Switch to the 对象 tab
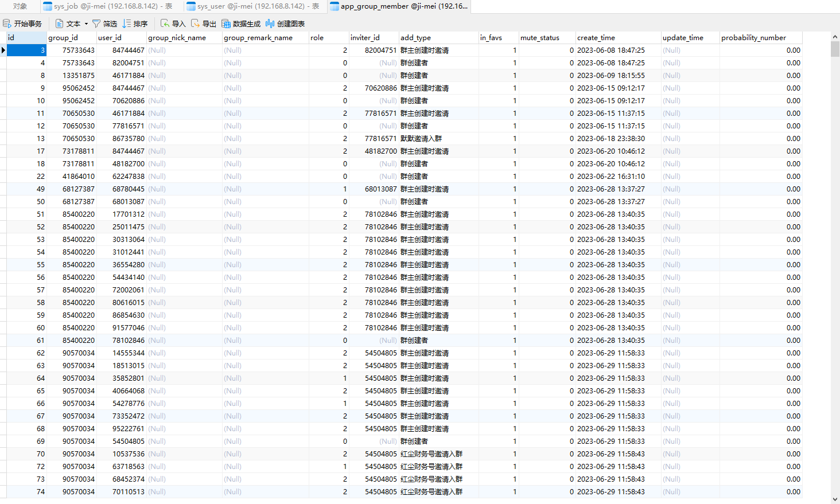The width and height of the screenshot is (840, 504). pos(20,6)
